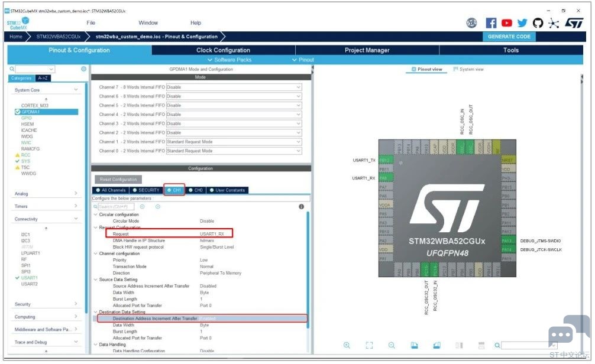Open Channel 0 Standard Request Mode dropdown

pos(234,151)
